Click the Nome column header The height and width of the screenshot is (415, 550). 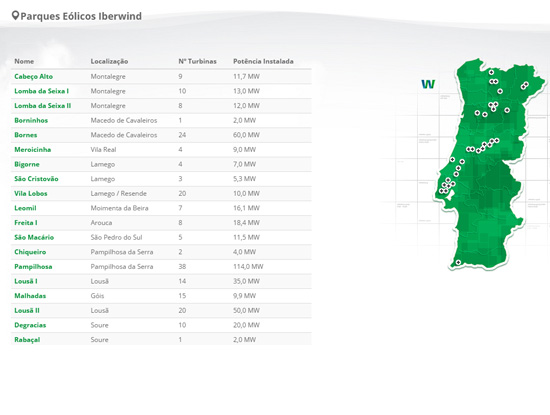(24, 61)
